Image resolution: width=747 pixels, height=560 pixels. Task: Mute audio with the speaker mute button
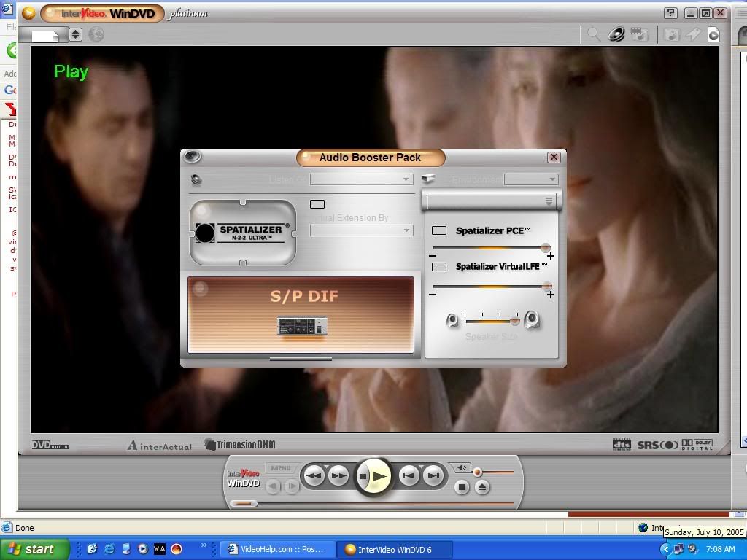click(461, 468)
